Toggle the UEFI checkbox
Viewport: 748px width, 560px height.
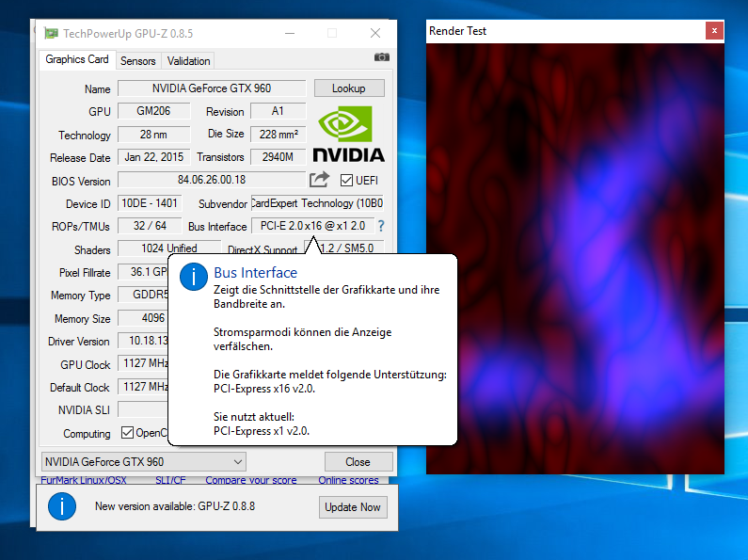click(347, 181)
